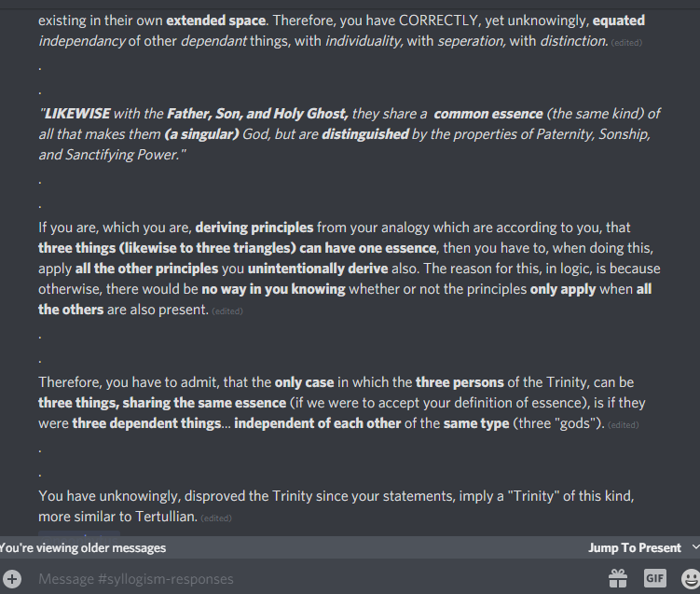Image resolution: width=700 pixels, height=594 pixels.
Task: Click the edited tag after 'distinction.'
Action: [626, 43]
